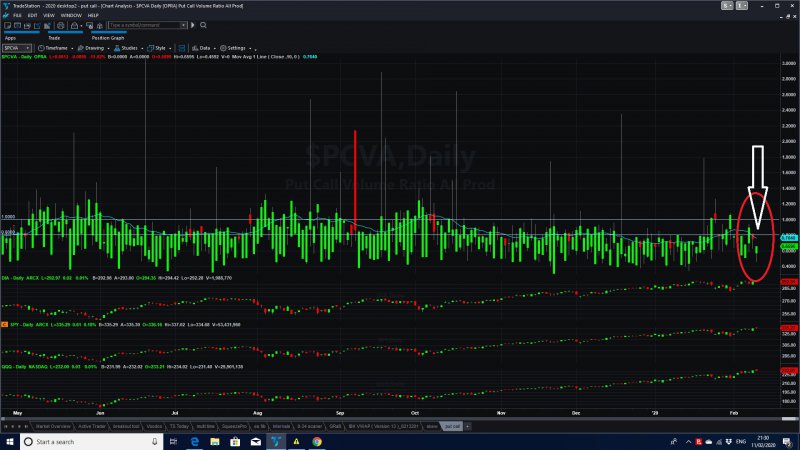Click the run command arrow icon
The image size is (800, 450).
click(192, 25)
